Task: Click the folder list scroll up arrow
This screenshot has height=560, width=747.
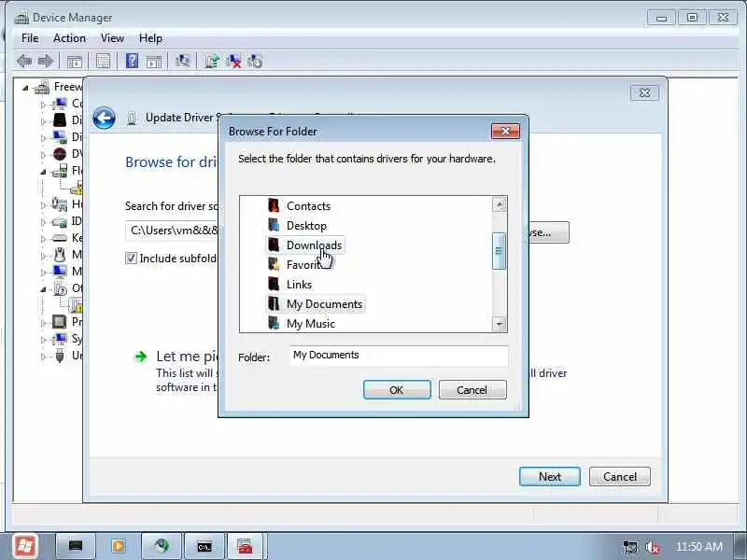Action: pos(499,204)
